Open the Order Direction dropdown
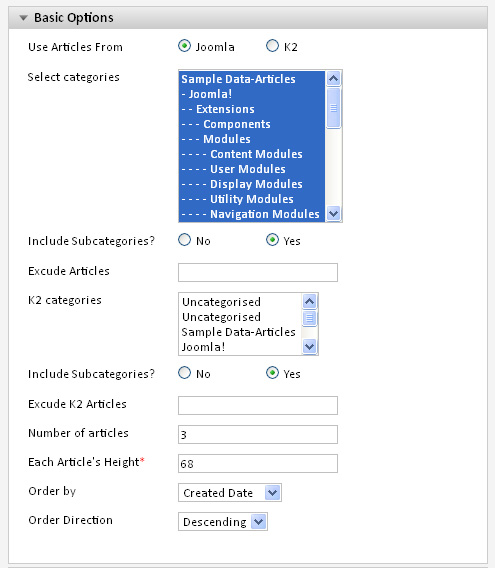The width and height of the screenshot is (495, 568). point(223,522)
